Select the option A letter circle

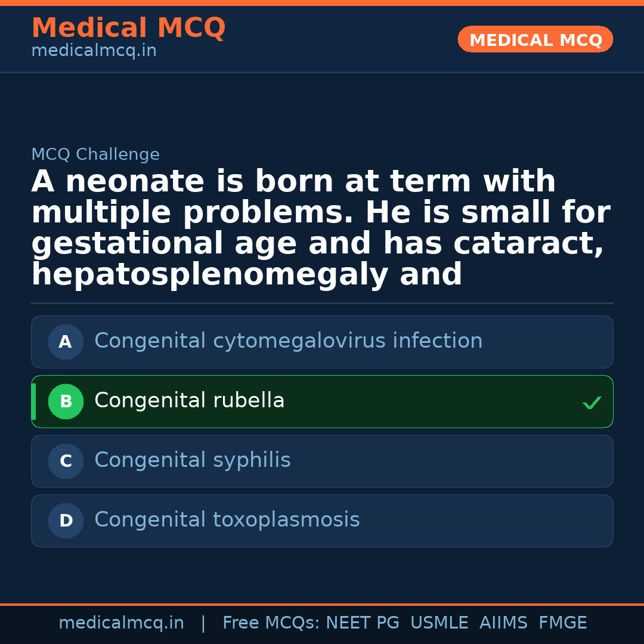(x=66, y=342)
